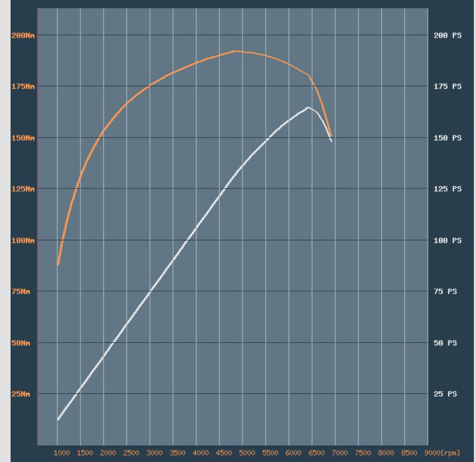
Task: Click the peak of the orange torque curve
Action: (237, 51)
